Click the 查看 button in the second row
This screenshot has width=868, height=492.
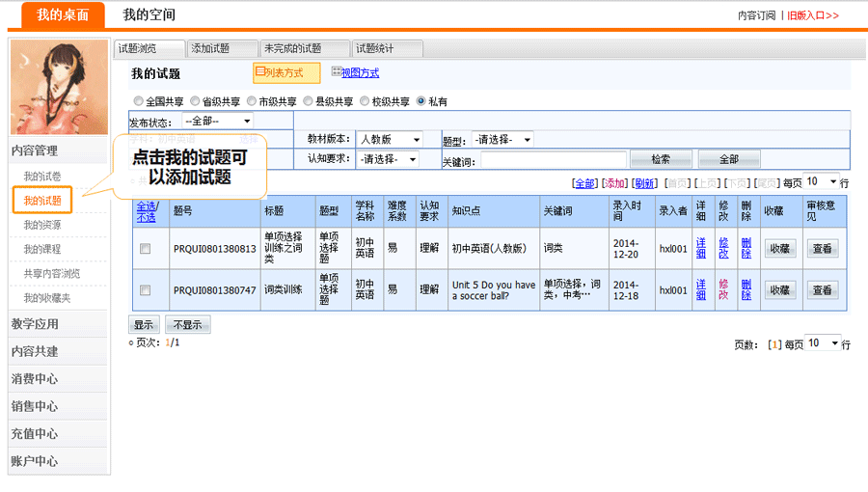click(x=822, y=290)
